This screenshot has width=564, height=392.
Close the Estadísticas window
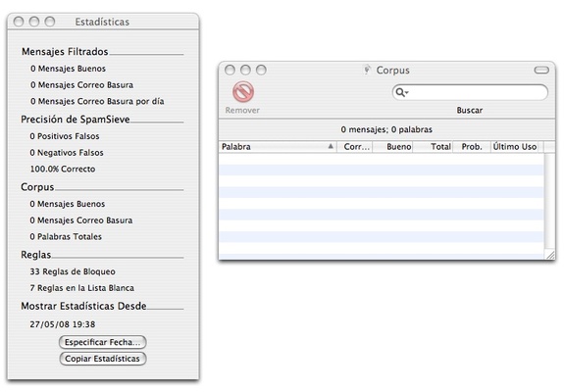(x=19, y=22)
